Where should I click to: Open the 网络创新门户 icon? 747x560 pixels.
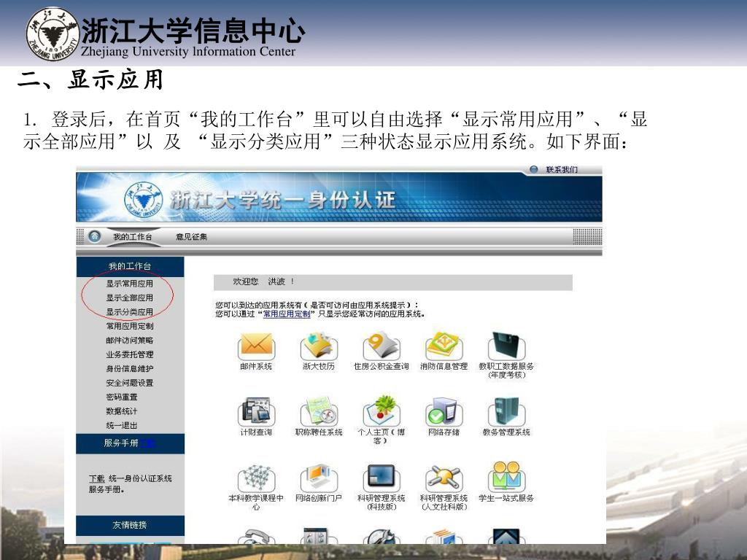(x=319, y=478)
